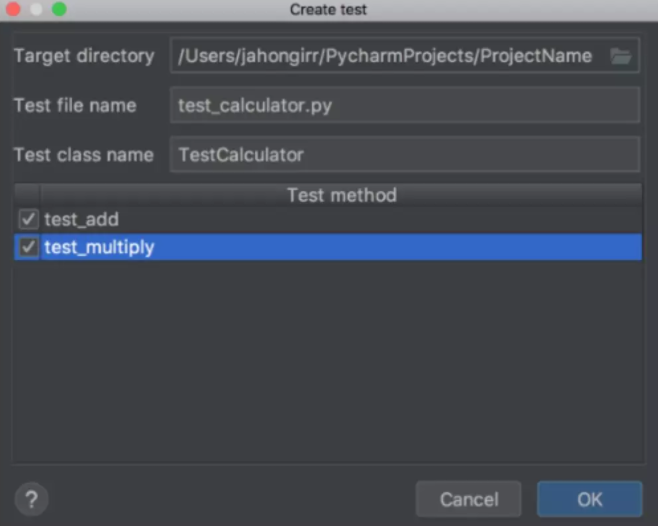Screen dimensions: 658x526
Task: Click empty area below test_multiply row
Action: coord(328,361)
